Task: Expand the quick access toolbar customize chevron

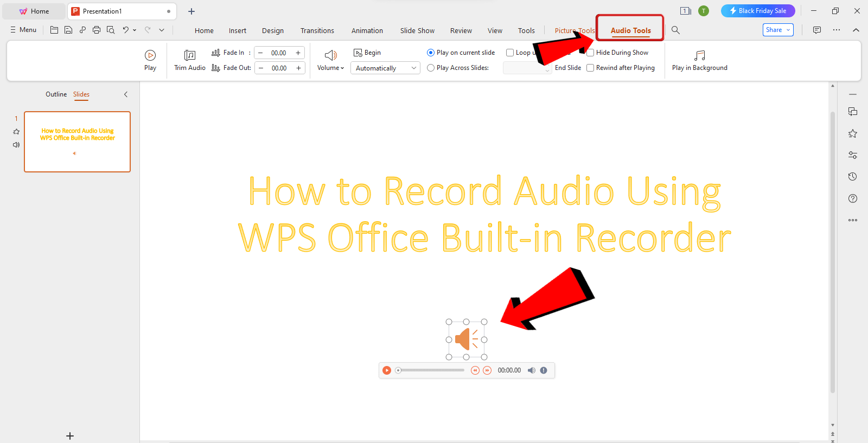Action: (x=162, y=30)
